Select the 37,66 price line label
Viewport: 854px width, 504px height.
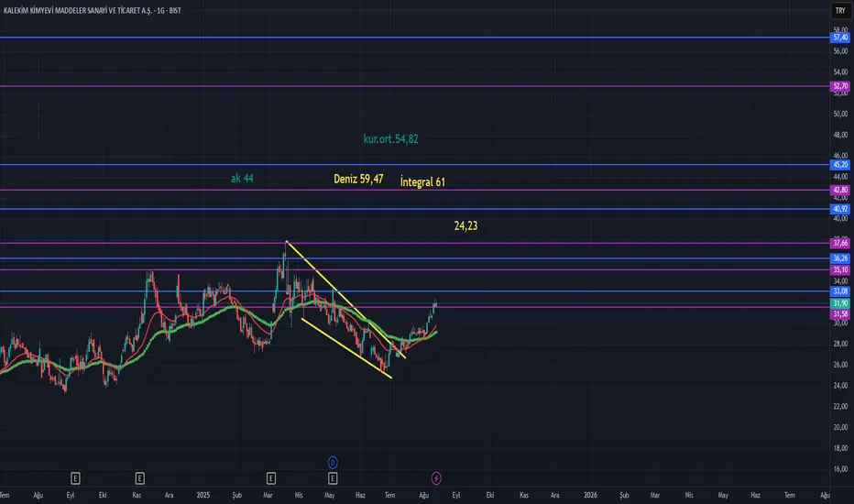tap(840, 243)
